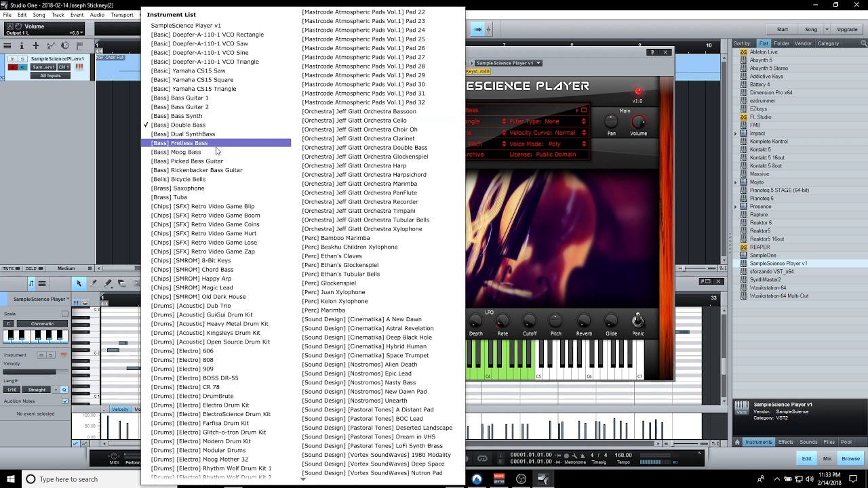Select the arrow tool in editor

click(79, 283)
